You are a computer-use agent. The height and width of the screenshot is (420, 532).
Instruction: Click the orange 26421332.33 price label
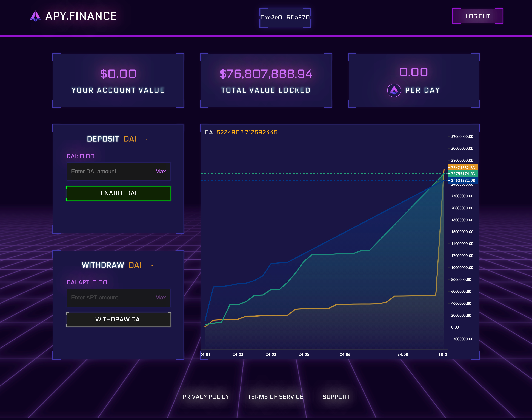click(463, 167)
